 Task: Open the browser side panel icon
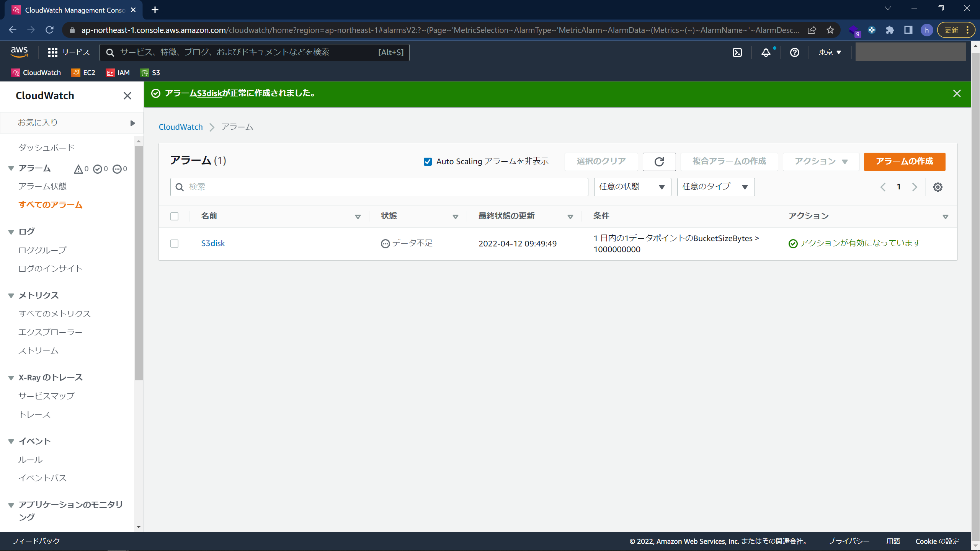908,30
